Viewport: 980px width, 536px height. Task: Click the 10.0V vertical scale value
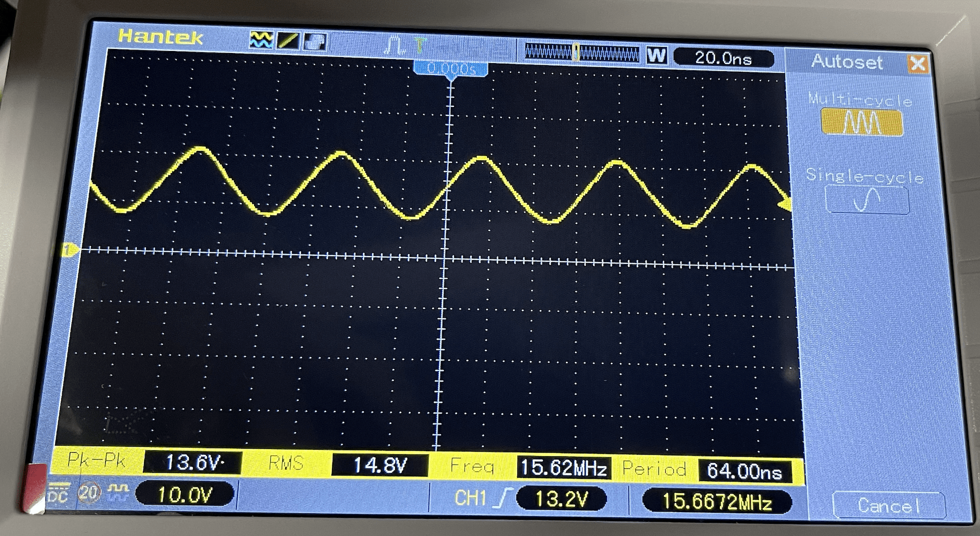(184, 495)
